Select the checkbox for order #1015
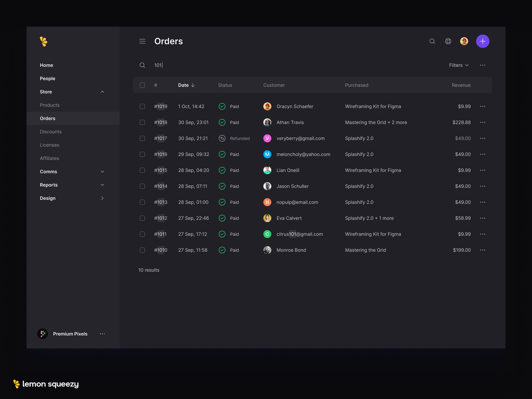Viewport: 532px width, 399px height. 142,170
